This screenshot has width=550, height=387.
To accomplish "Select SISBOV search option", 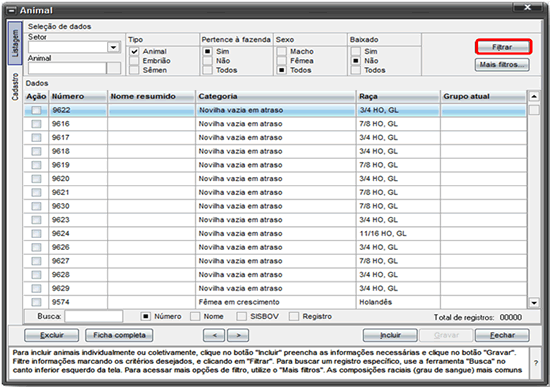I will (x=241, y=316).
